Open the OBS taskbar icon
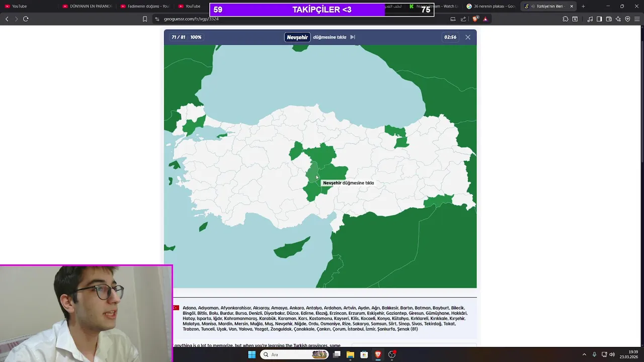The width and height of the screenshot is (644, 362). [x=392, y=354]
